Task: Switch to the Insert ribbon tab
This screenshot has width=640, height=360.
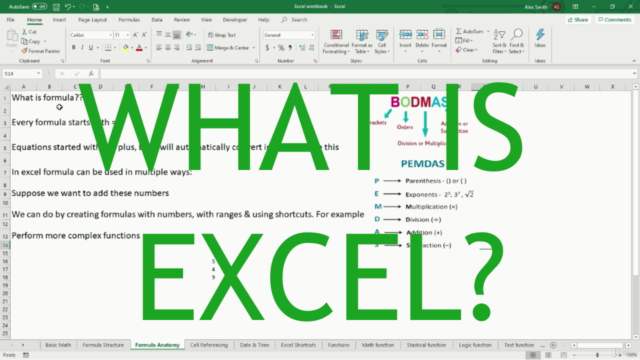Action: [x=59, y=20]
